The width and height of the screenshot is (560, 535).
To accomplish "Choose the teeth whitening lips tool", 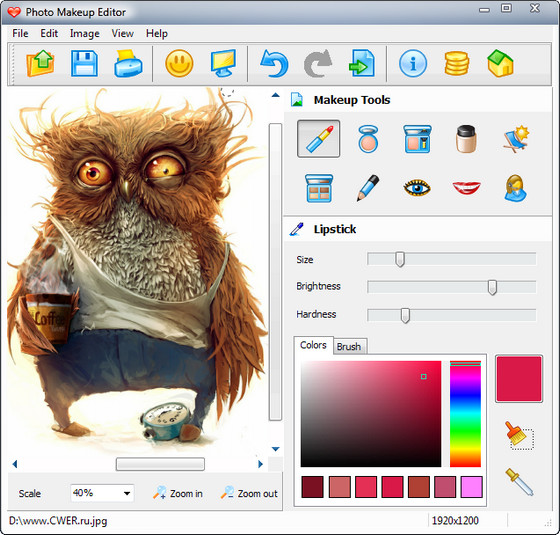I will point(466,188).
